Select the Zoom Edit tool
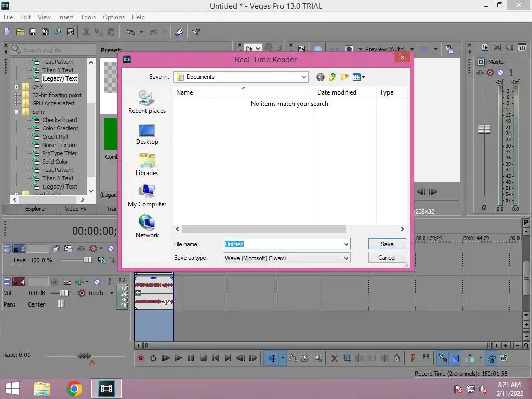This screenshot has width=532, height=399. 317,358
